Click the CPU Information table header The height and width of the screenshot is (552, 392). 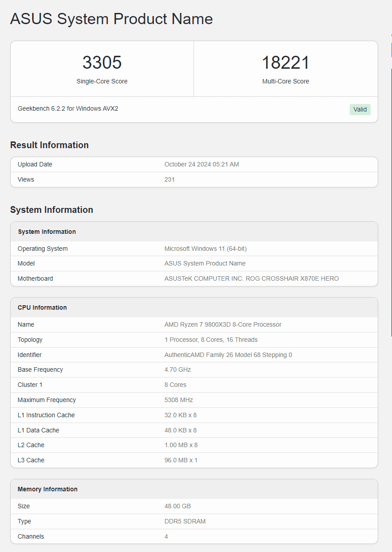(x=42, y=307)
